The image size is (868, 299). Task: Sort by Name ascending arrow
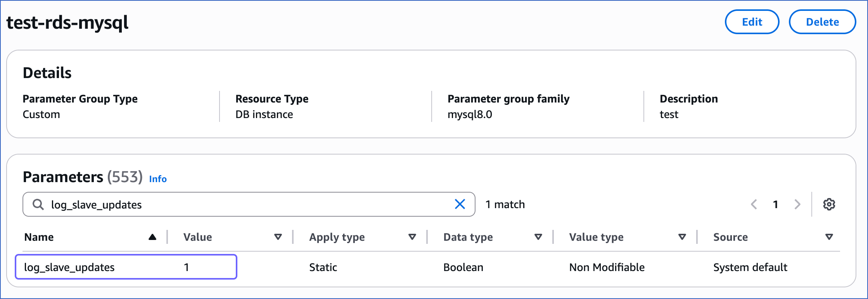(x=152, y=237)
